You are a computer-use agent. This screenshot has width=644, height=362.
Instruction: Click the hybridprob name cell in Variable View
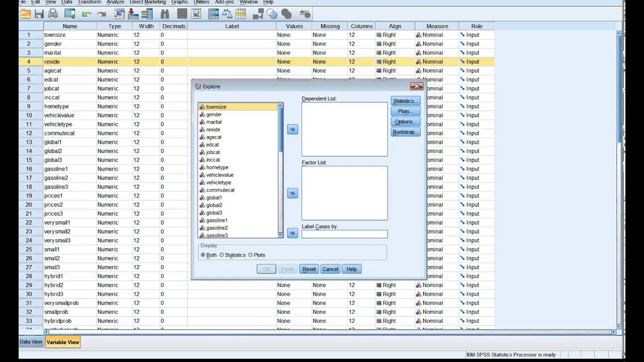pos(70,321)
